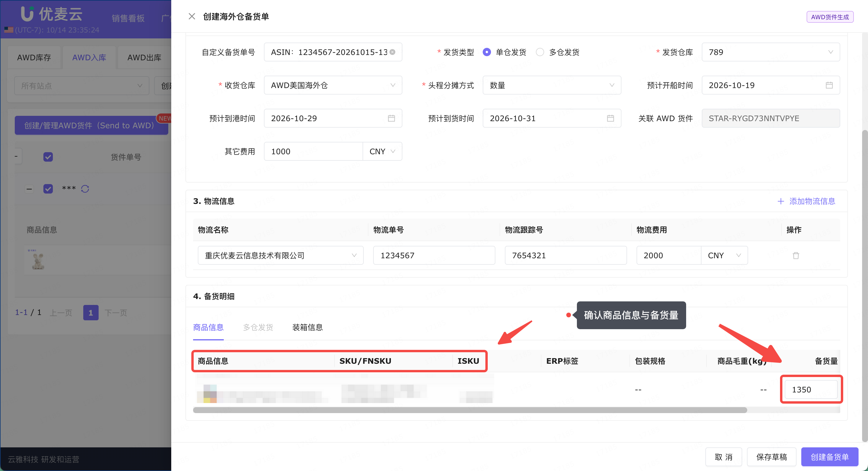Clear the 自定义备货单号 field with its clear icon

tap(393, 52)
